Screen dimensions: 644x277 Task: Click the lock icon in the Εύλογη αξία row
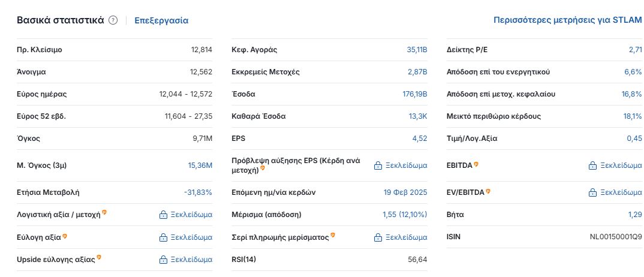click(163, 237)
